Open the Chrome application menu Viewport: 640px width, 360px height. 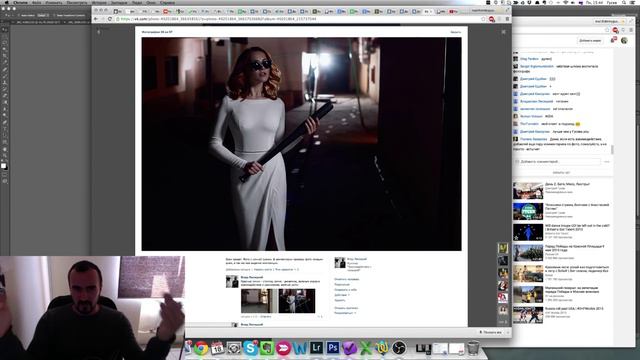coord(20,2)
